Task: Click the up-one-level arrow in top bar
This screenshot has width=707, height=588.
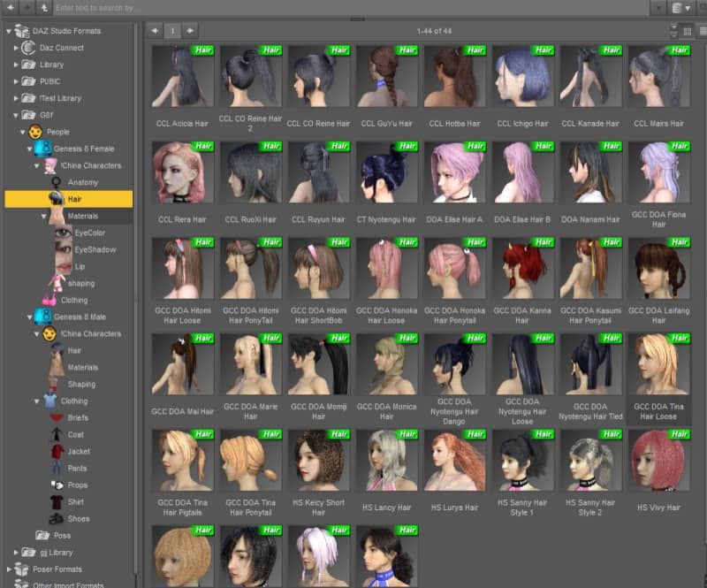Action: 43,7
